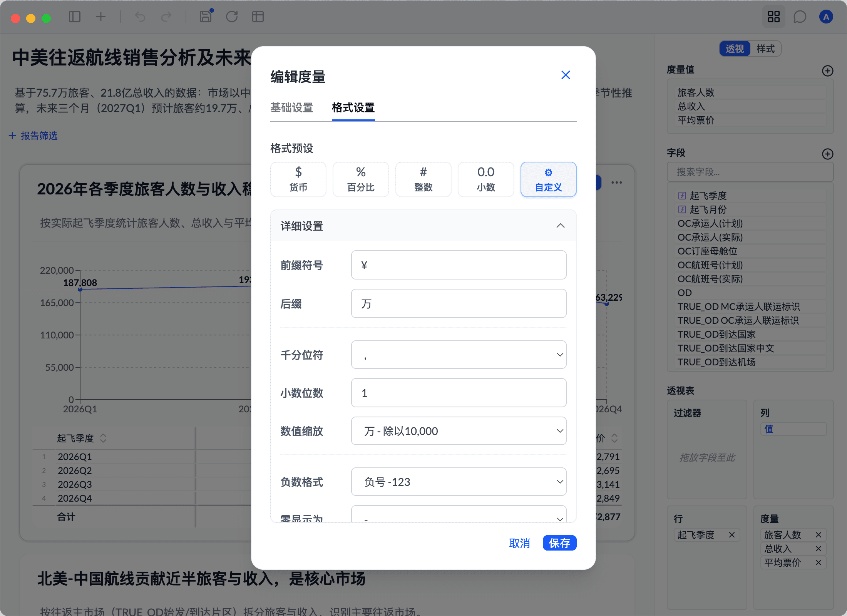Select the 货币 format preset
Image resolution: width=847 pixels, height=616 pixels.
(298, 179)
